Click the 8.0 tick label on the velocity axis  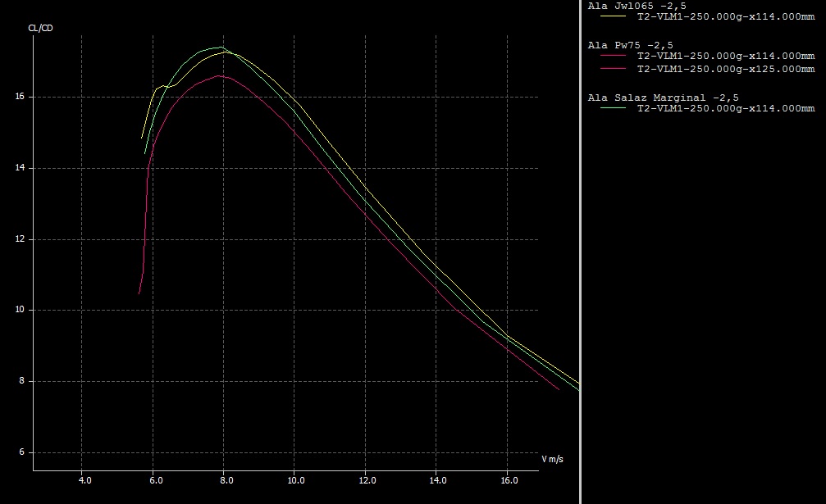[x=225, y=480]
